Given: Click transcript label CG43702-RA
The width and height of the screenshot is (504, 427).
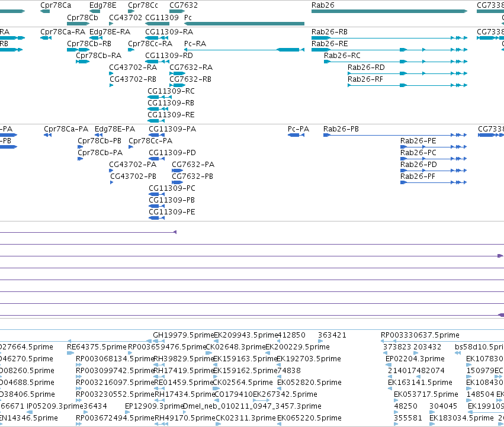Looking at the screenshot, I should coord(133,68).
